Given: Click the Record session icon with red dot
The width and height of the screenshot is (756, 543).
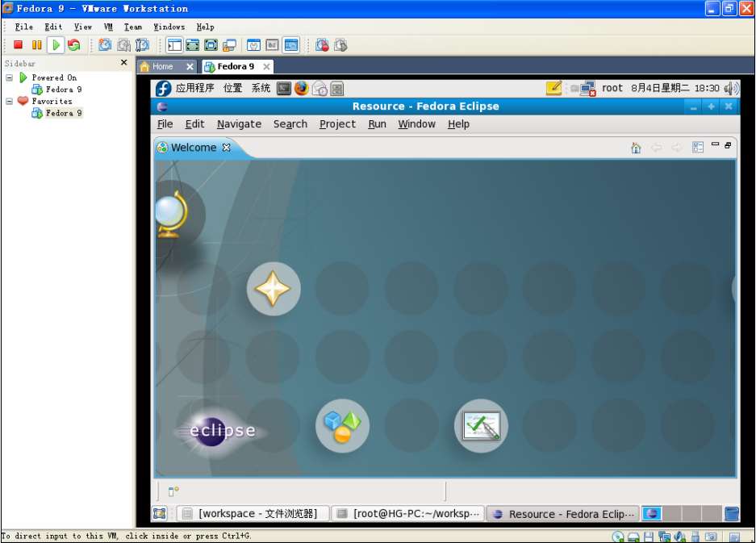Looking at the screenshot, I should [322, 45].
